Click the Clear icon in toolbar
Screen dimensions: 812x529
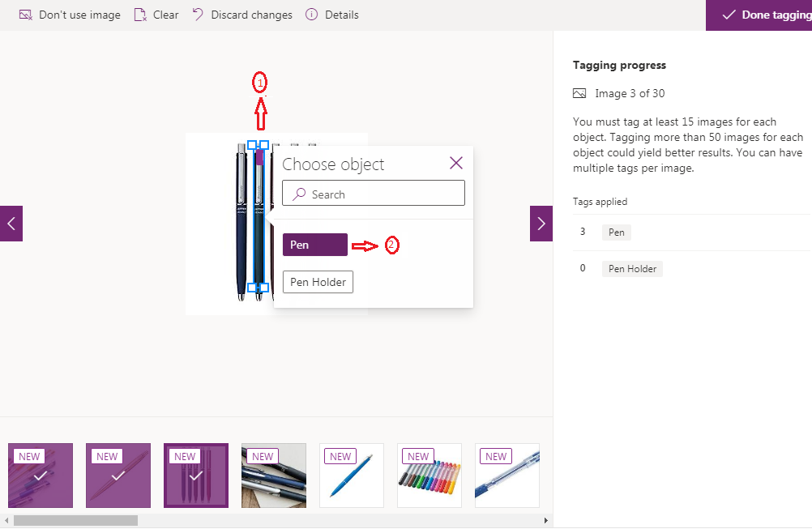[x=140, y=15]
